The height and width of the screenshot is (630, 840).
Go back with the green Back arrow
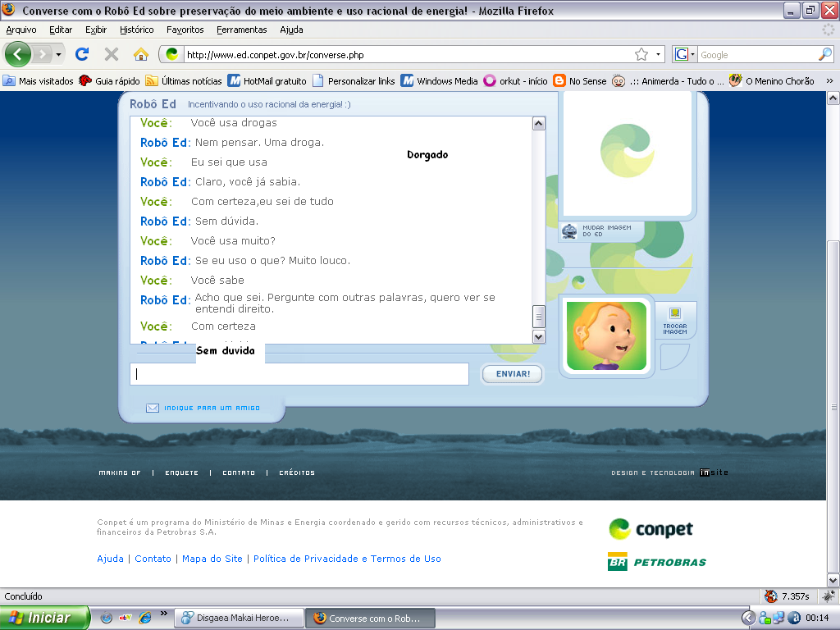pyautogui.click(x=18, y=54)
